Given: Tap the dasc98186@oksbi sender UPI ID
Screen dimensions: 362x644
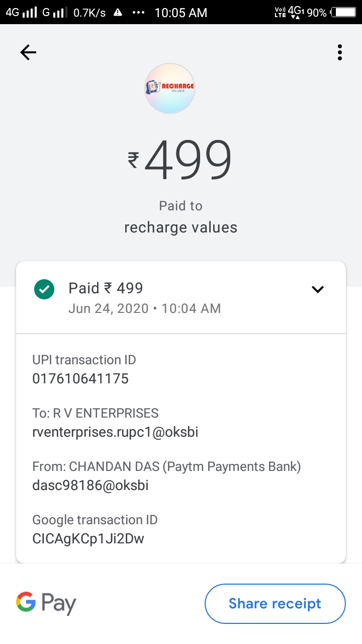Looking at the screenshot, I should point(90,485).
